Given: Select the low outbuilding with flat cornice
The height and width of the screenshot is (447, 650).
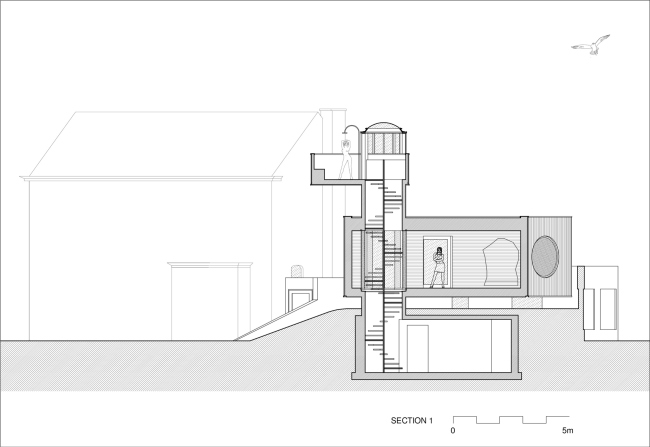Looking at the screenshot, I should [x=212, y=290].
